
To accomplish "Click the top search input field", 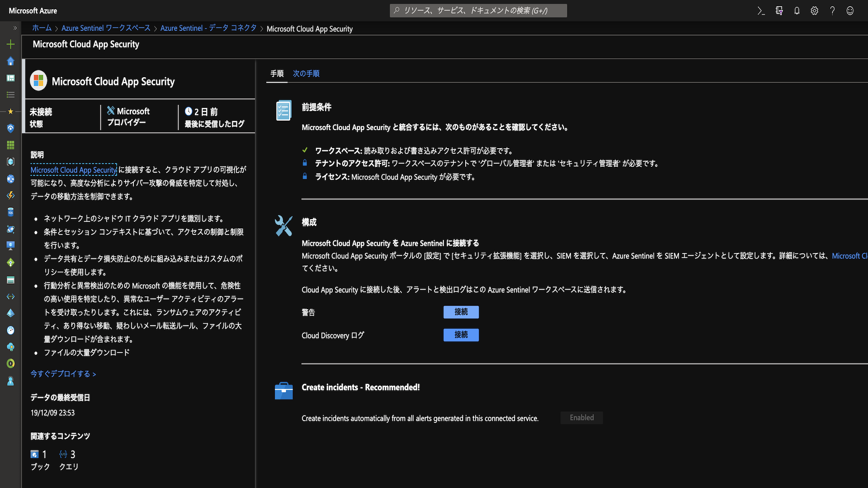I will [x=478, y=10].
